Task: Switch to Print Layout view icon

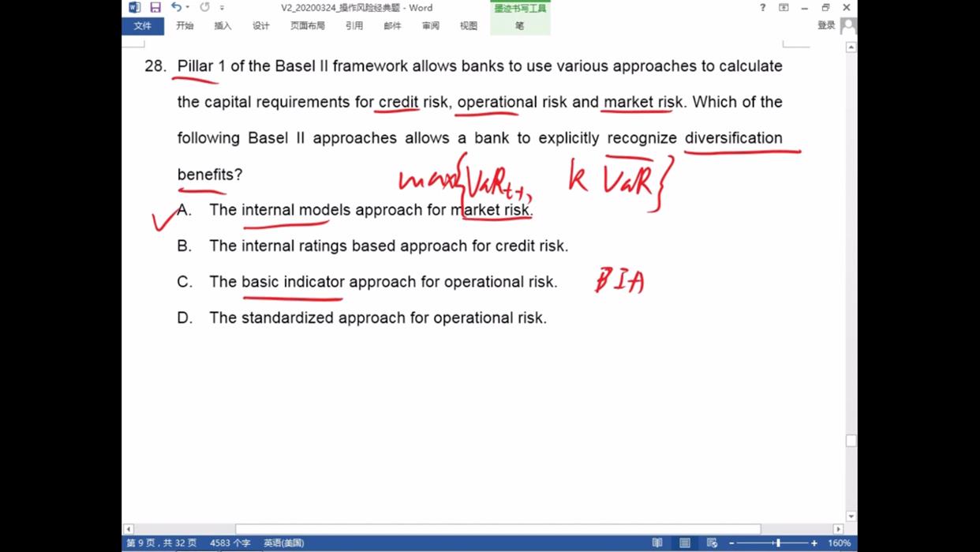Action: pos(685,543)
